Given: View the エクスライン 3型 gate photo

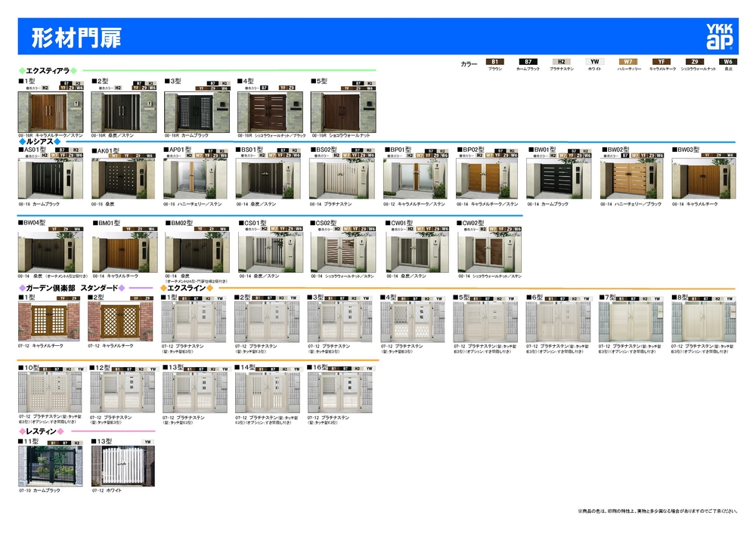Looking at the screenshot, I should [x=340, y=322].
